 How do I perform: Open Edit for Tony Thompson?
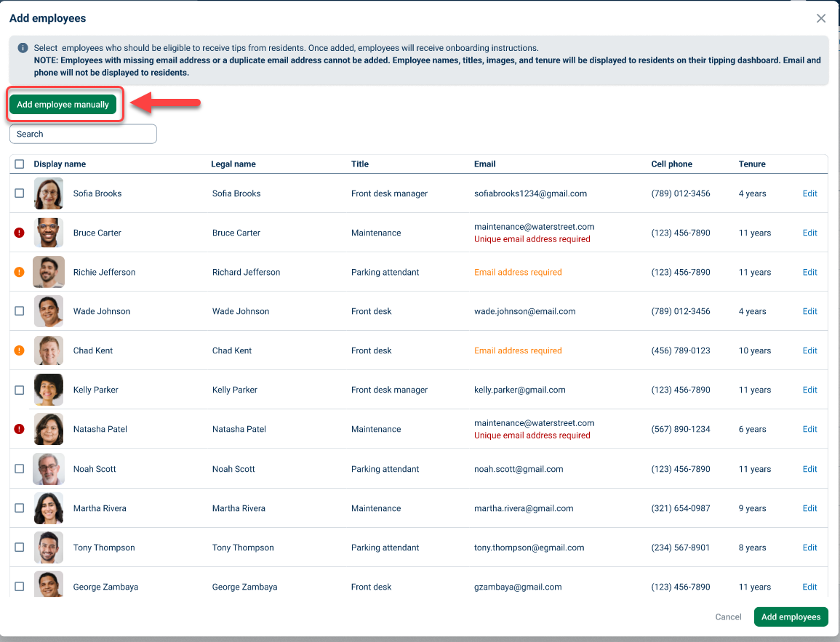click(x=809, y=547)
